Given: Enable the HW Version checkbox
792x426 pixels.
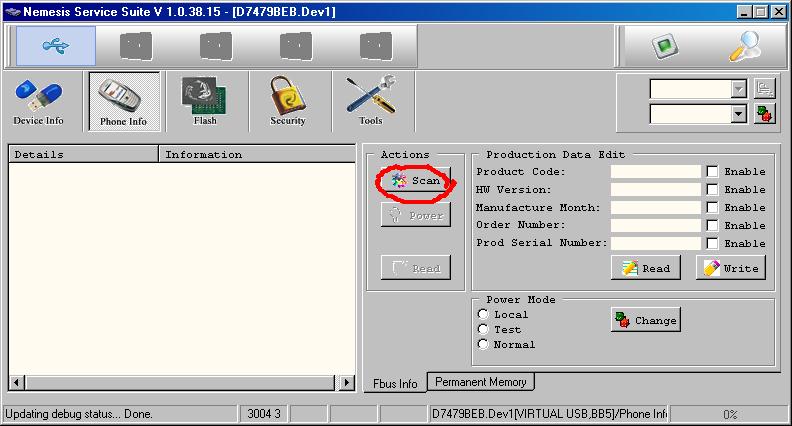Looking at the screenshot, I should [712, 190].
